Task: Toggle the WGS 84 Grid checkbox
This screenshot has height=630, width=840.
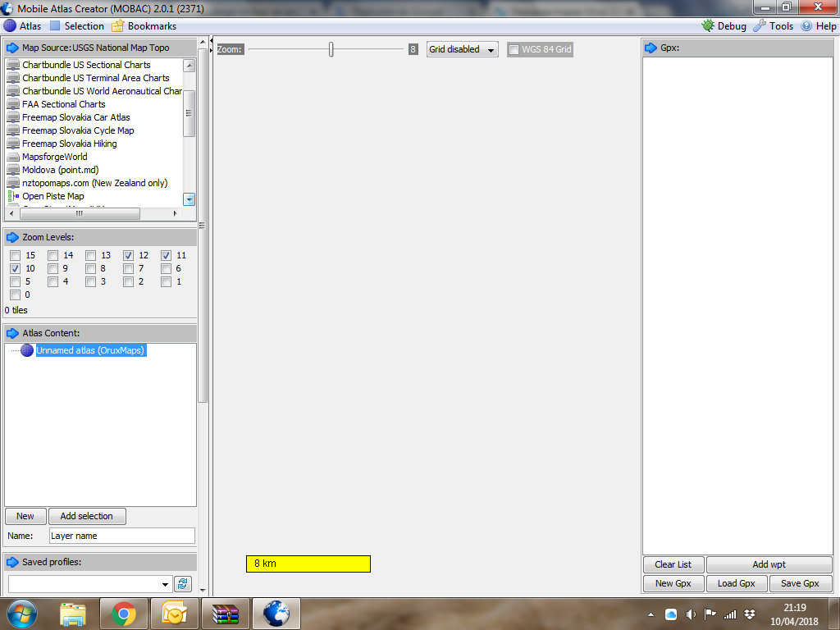Action: tap(514, 49)
